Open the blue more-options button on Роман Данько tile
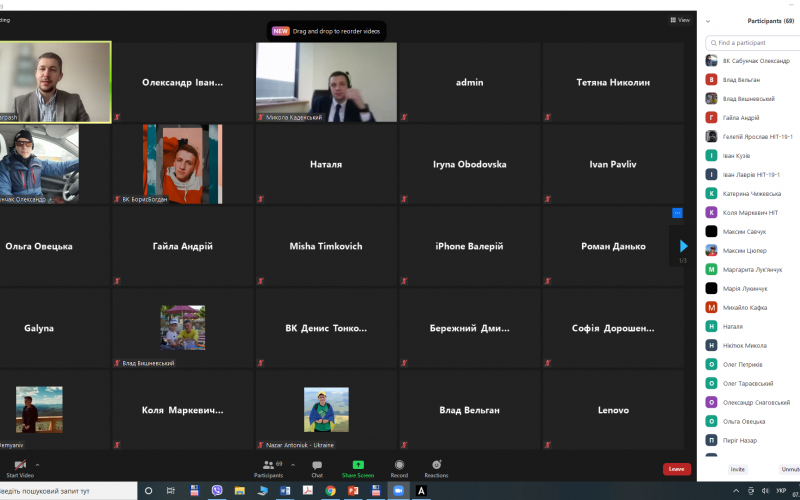 (x=677, y=213)
